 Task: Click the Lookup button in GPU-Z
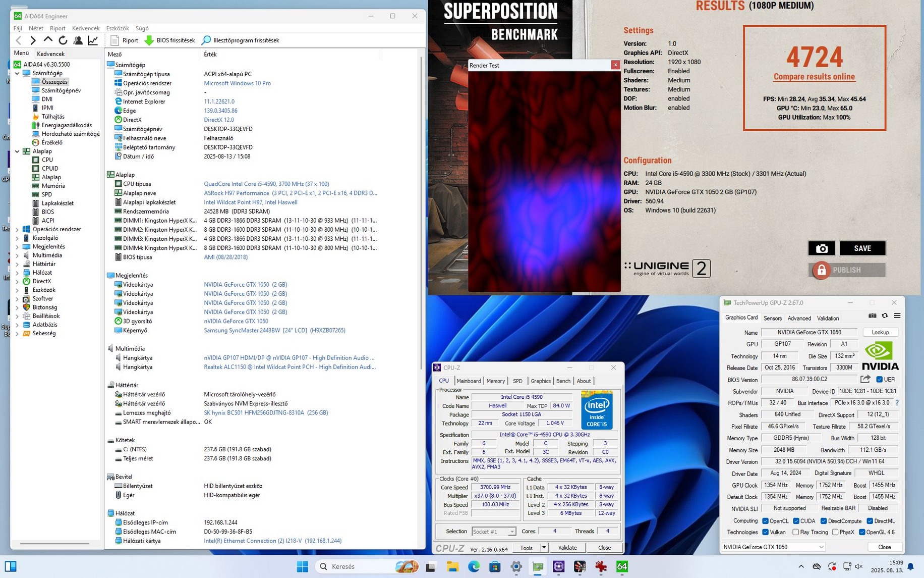click(880, 332)
